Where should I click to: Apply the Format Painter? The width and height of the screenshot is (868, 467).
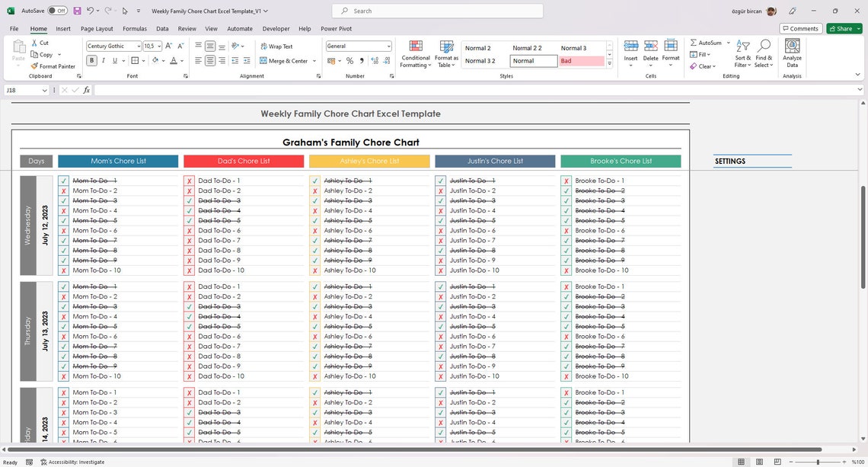53,66
